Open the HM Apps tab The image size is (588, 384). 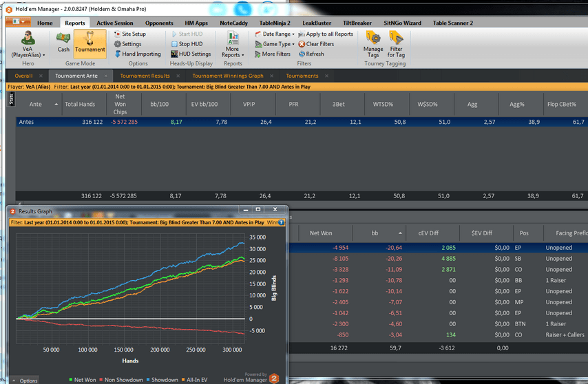(196, 23)
